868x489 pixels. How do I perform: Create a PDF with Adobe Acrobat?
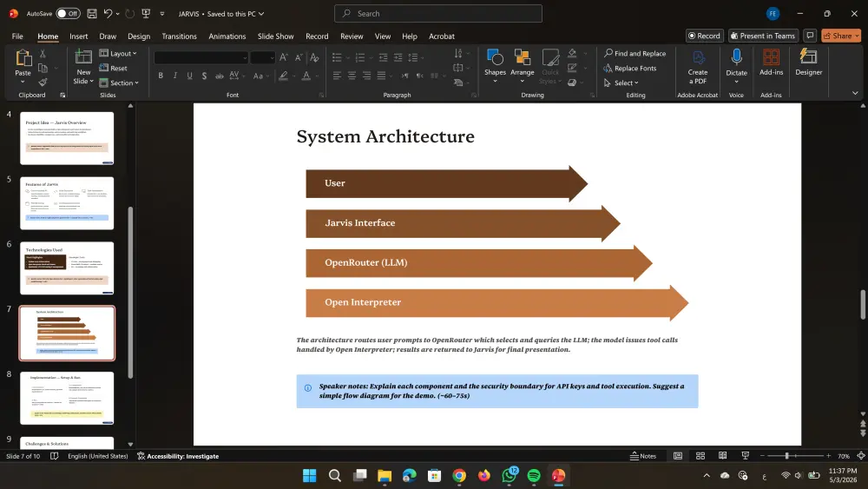coord(698,67)
